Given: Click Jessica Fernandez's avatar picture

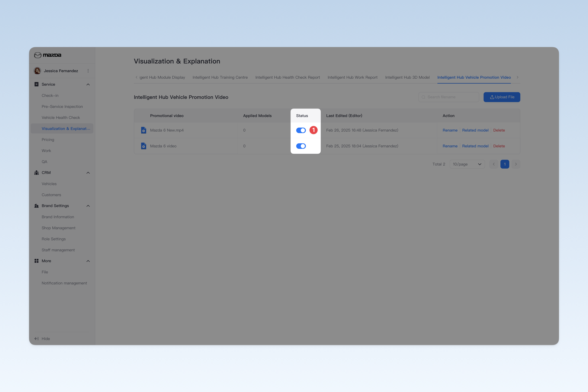Looking at the screenshot, I should 37,71.
